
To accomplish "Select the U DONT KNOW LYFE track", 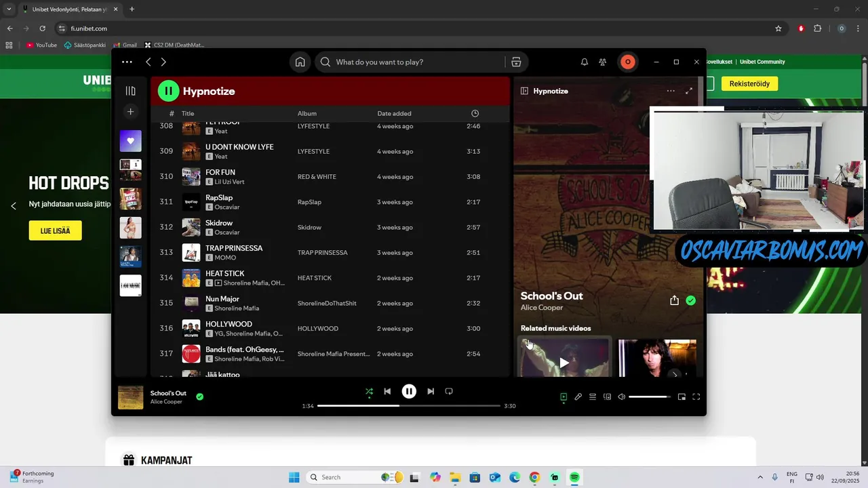I will coord(330,151).
